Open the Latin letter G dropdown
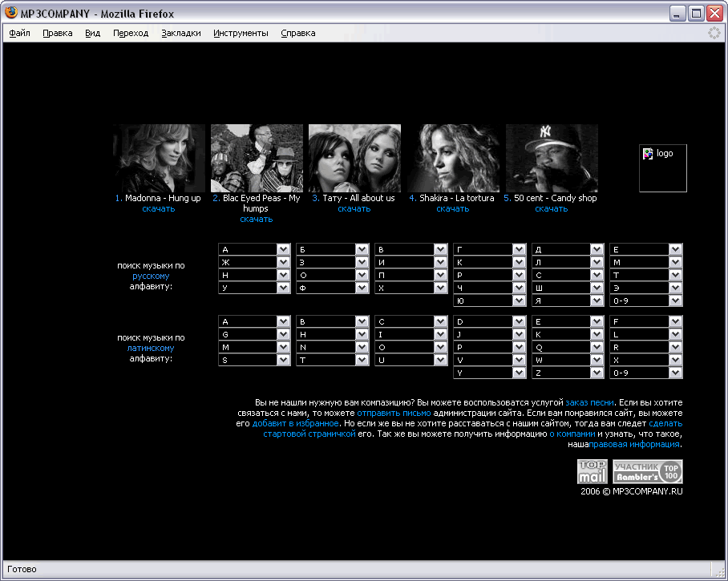 point(254,334)
